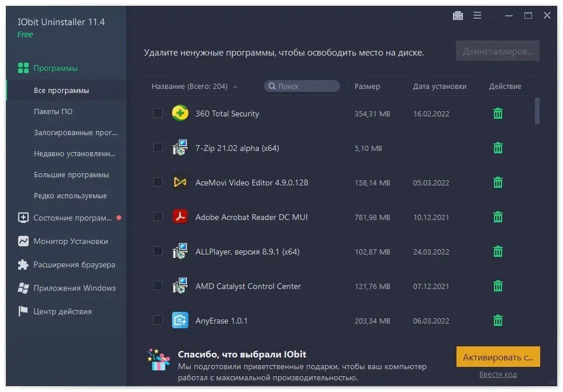Click the magnifier icon in search box
Viewport: 563px width, 392px height.
(x=272, y=86)
